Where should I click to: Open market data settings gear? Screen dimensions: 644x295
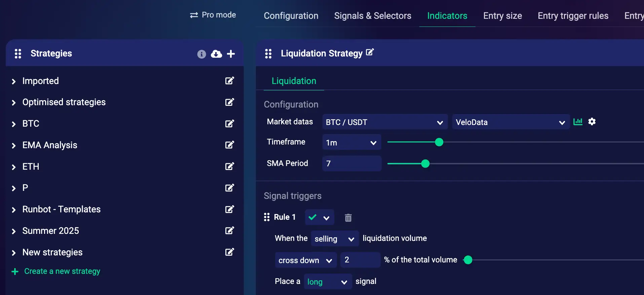tap(592, 122)
